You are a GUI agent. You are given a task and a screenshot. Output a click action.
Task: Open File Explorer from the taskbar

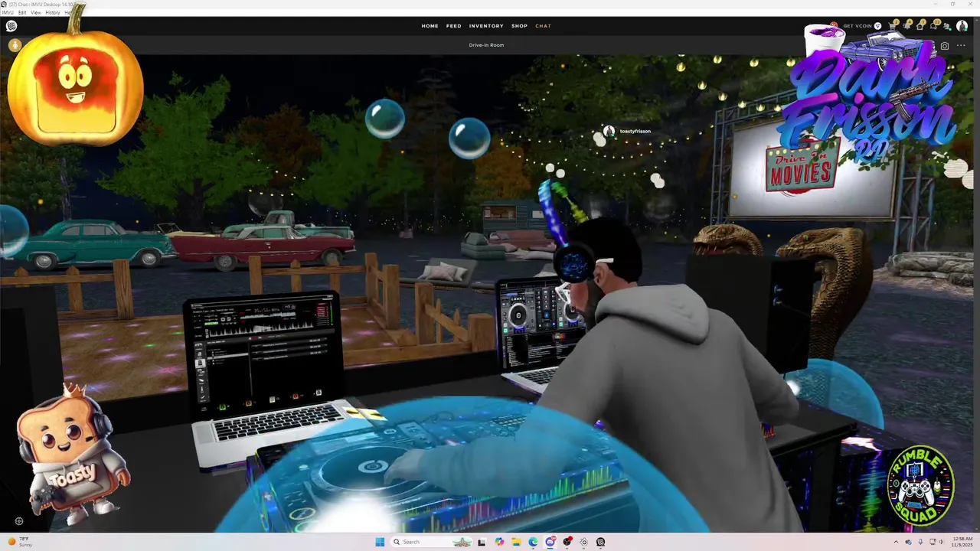pos(517,542)
